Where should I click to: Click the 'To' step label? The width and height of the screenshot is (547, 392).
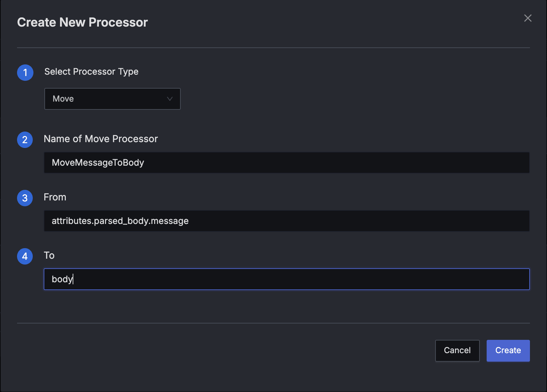(x=49, y=255)
